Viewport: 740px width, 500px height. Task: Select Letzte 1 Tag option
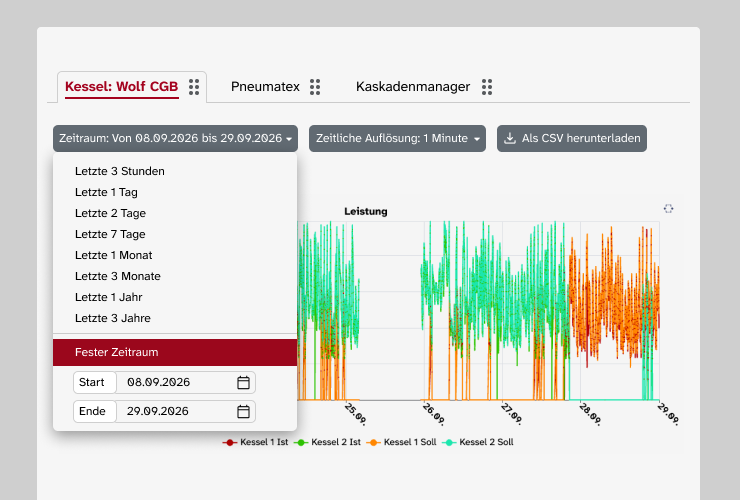tap(175, 192)
